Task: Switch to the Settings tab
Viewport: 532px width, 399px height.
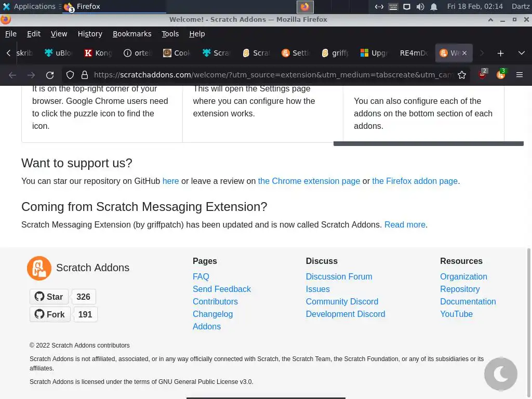Action: pos(296,53)
